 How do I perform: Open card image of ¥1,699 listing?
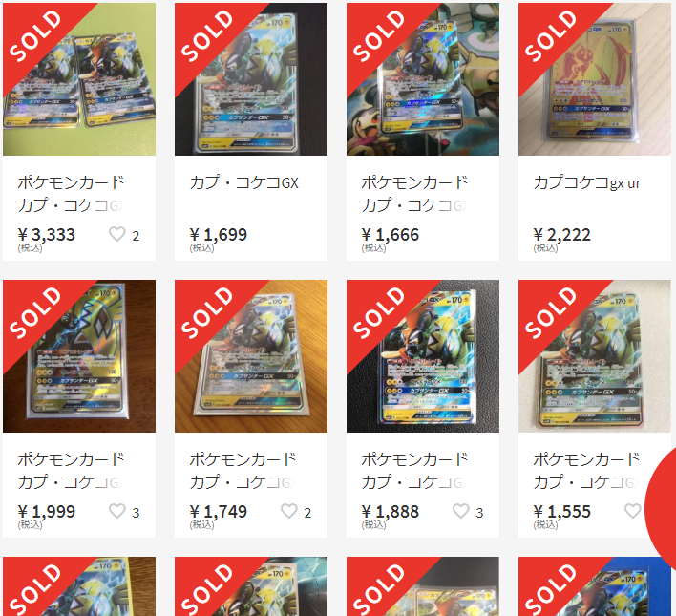coord(251,79)
